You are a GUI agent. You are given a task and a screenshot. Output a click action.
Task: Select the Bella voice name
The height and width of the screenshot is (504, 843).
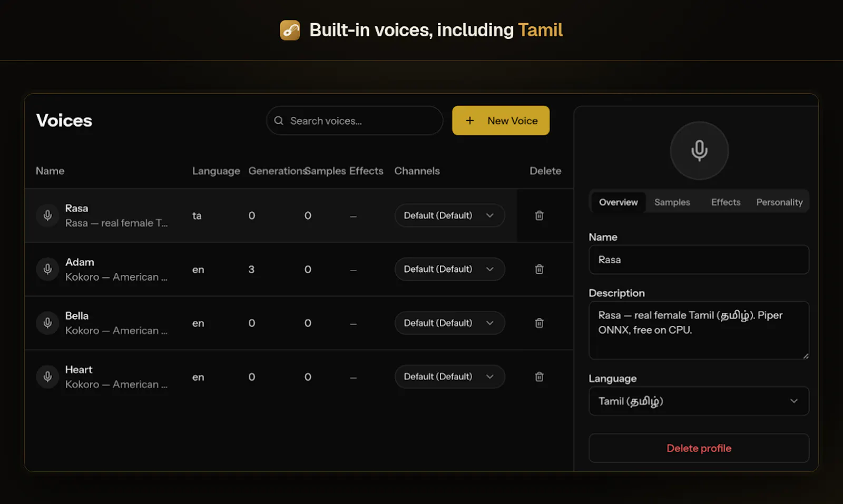77,316
